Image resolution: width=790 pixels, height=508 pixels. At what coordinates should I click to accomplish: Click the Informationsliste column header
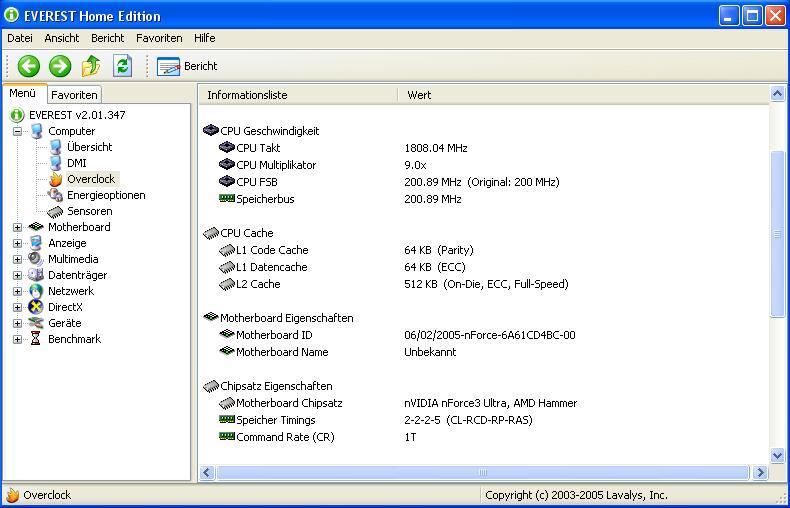298,95
